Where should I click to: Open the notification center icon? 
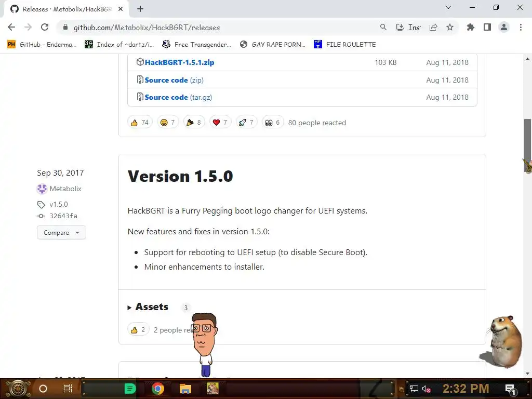coord(510,389)
